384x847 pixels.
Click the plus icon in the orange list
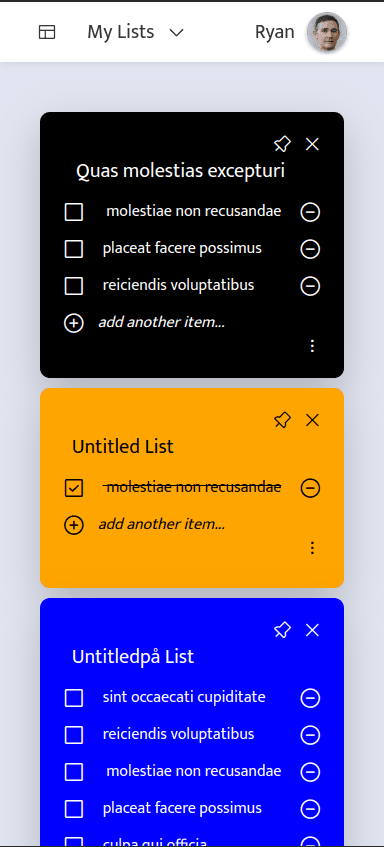point(73,525)
